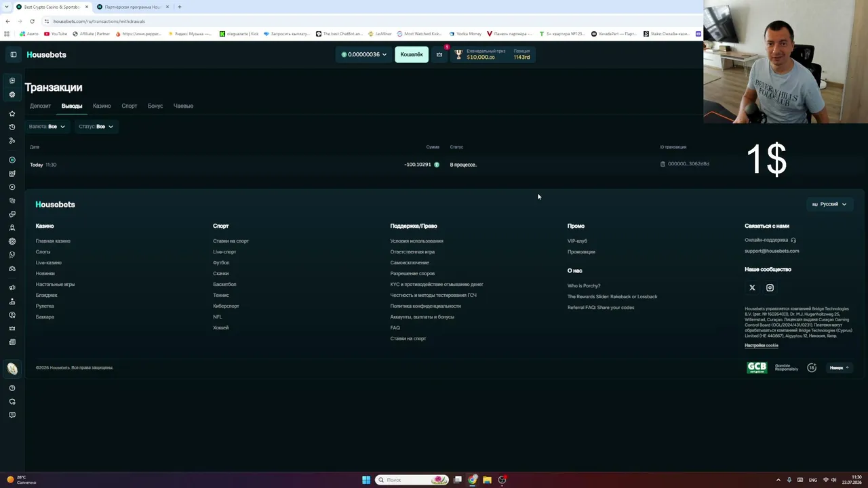Open help question mark icon in sidebar

pos(12,388)
